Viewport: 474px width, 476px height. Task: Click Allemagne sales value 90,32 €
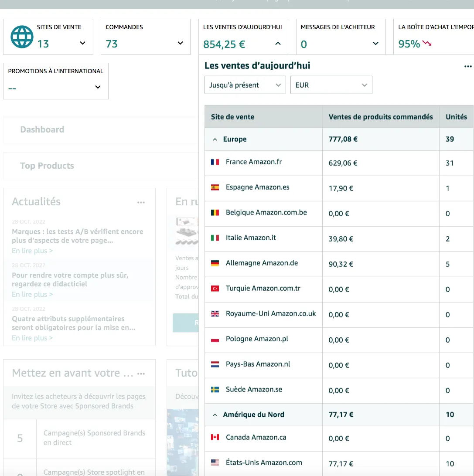[341, 264]
